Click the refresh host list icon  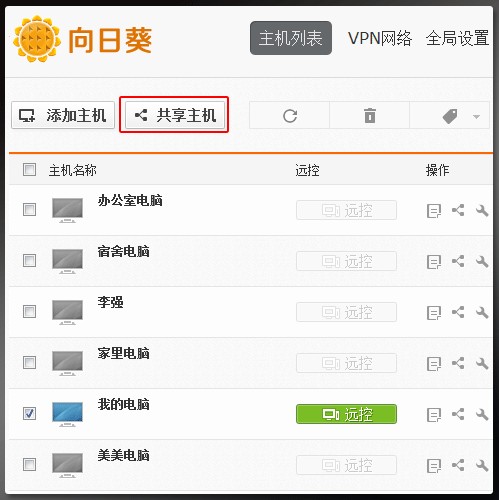(x=290, y=116)
